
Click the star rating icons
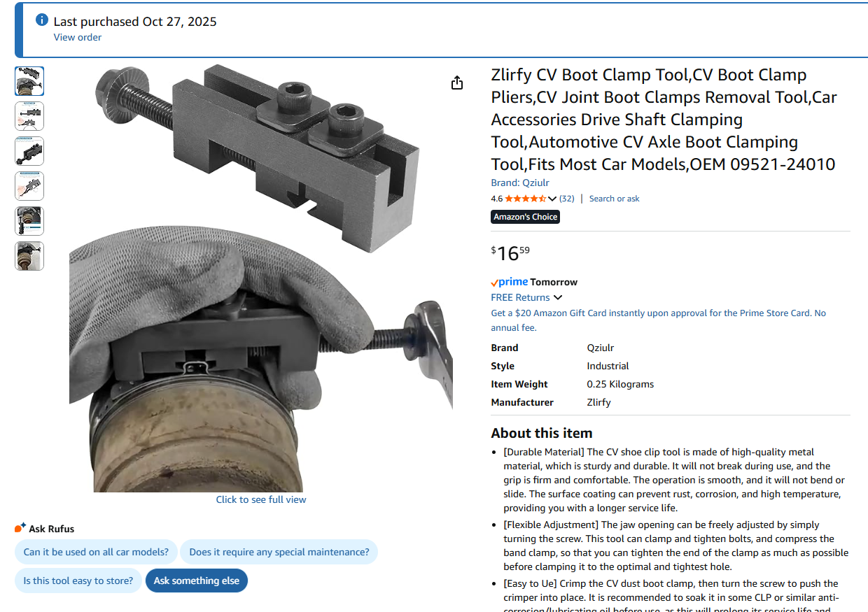[x=525, y=199]
